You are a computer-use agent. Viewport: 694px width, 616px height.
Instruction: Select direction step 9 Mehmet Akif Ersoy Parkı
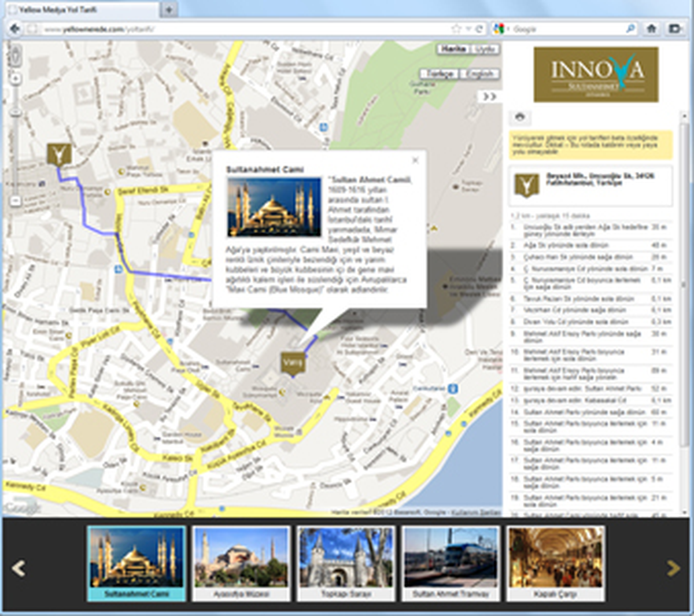590,337
